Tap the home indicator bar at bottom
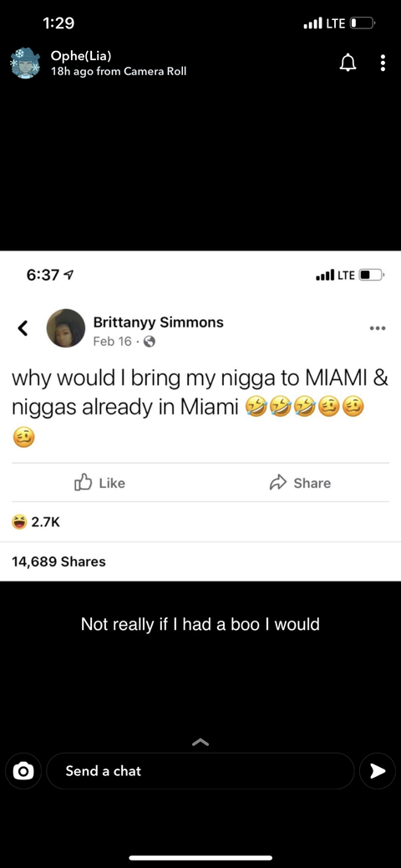Screen dimensions: 401x868 pyautogui.click(x=200, y=858)
